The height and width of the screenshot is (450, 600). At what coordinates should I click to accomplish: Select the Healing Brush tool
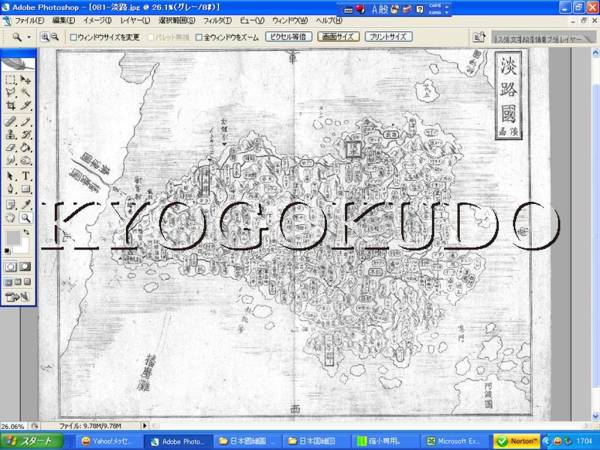(11, 122)
